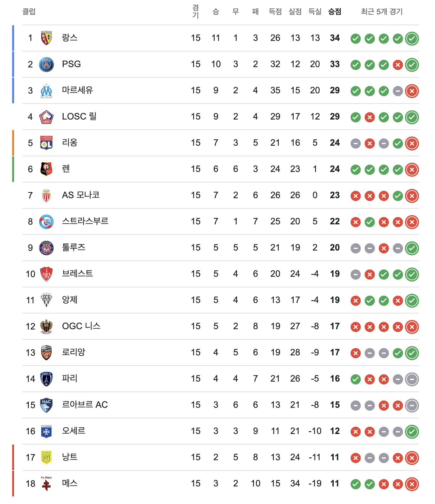Click the RC Lens club crest
This screenshot has height=504, width=435.
pos(46,38)
